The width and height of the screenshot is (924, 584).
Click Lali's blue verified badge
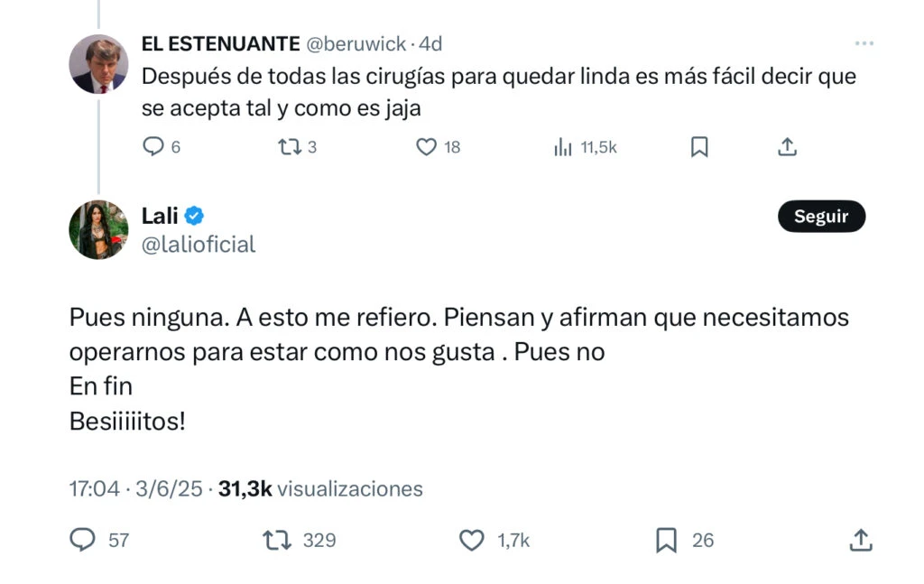(x=195, y=216)
